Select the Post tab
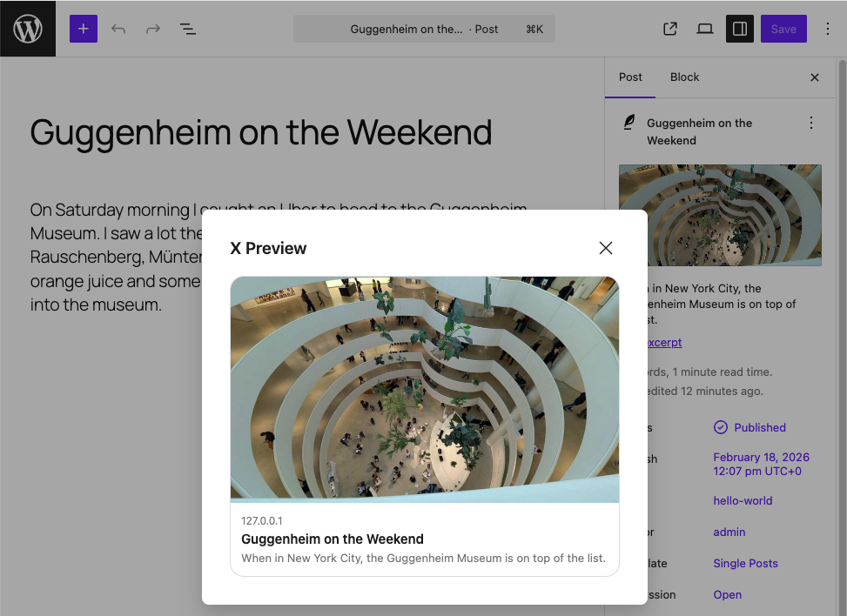The height and width of the screenshot is (616, 847). click(630, 77)
